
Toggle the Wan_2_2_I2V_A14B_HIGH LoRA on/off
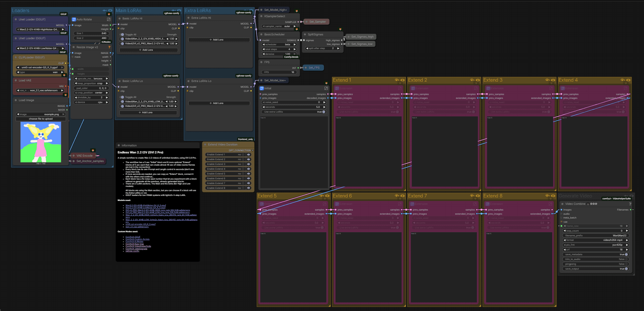coord(122,39)
